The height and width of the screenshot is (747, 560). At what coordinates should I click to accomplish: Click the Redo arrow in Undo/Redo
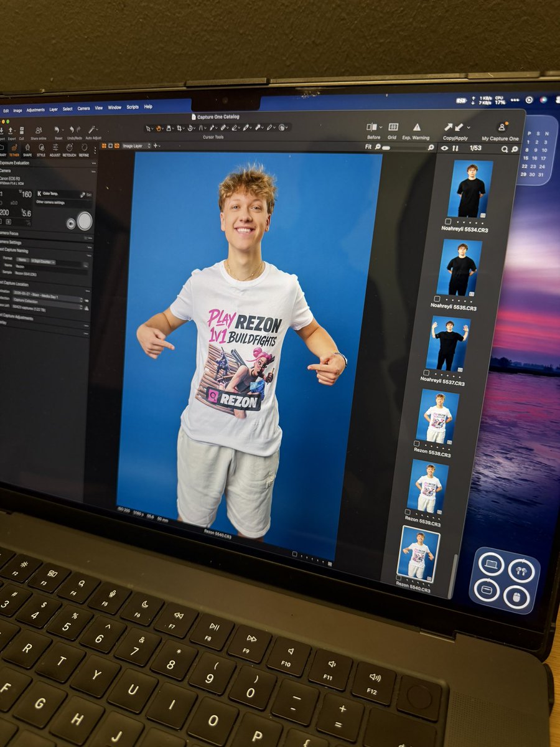pos(78,130)
